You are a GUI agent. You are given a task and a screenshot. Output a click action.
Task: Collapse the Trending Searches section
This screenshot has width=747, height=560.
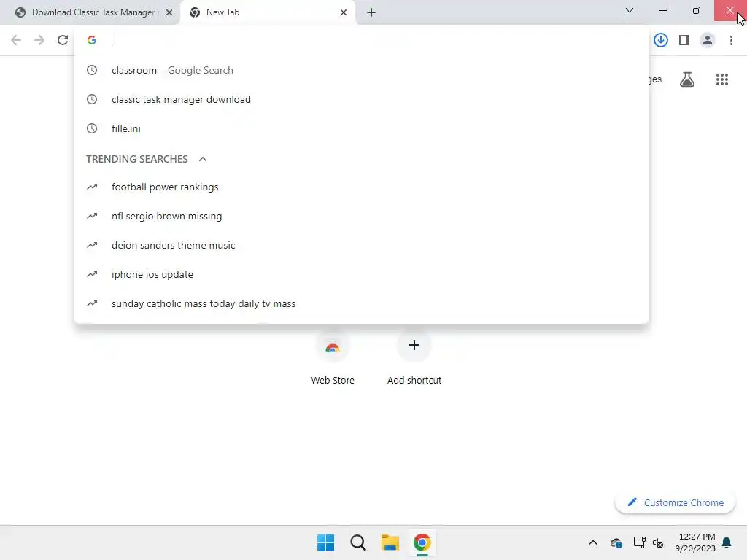click(x=203, y=159)
